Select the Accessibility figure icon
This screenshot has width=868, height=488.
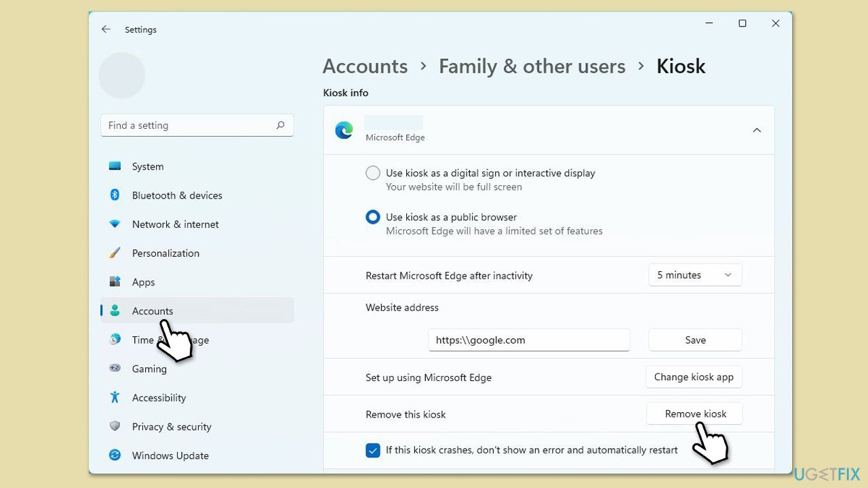coord(115,398)
